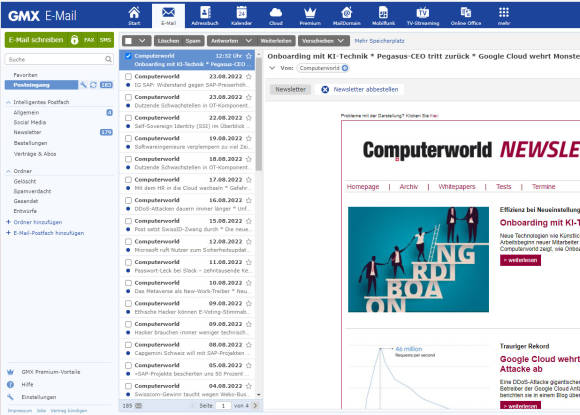Click the Löschen button
Viewport: 580px width, 415px height.
(168, 41)
